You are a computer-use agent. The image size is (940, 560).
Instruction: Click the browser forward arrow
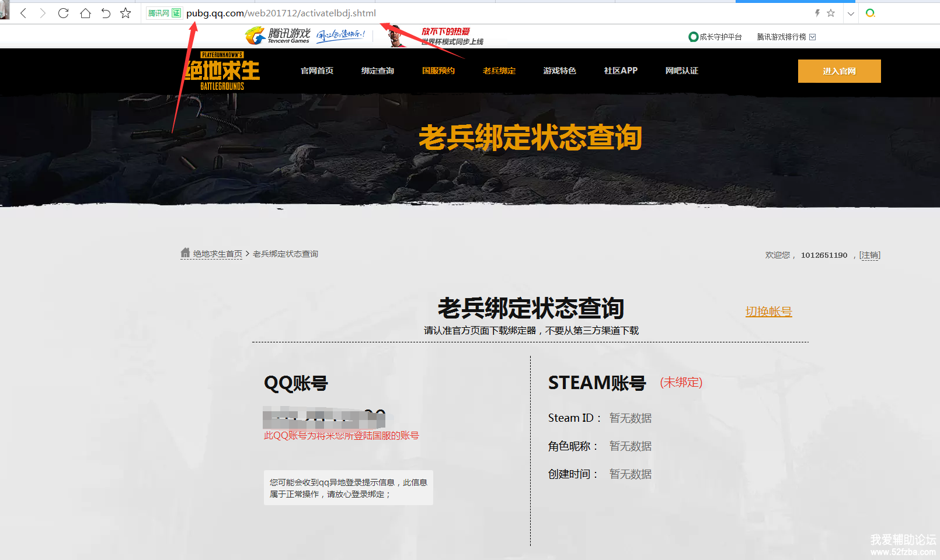point(43,13)
